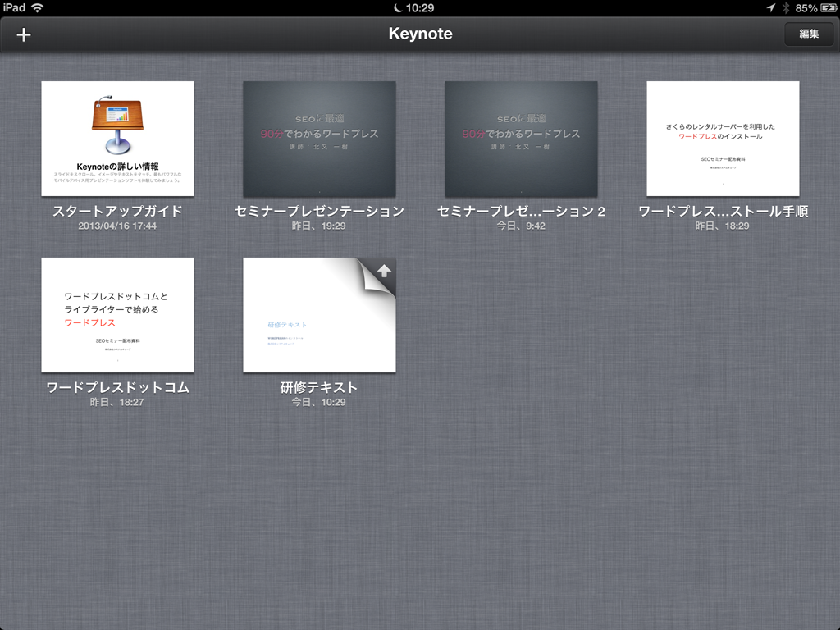Open the セミナープレゼ...ーション 2 thumbnail
The height and width of the screenshot is (630, 840).
[x=521, y=139]
